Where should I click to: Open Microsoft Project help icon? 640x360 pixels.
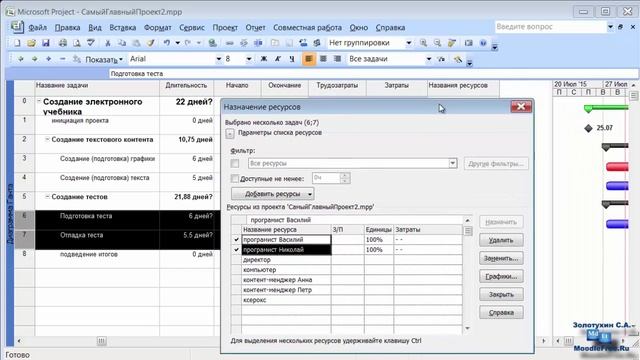[x=483, y=43]
